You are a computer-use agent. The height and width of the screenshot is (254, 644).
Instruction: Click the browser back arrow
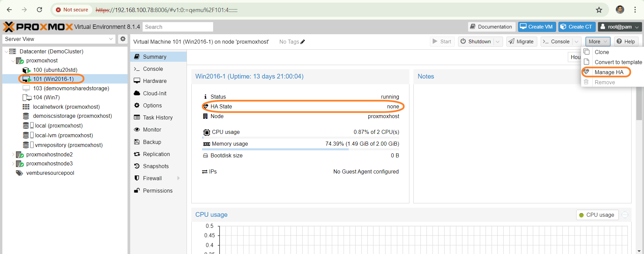(x=9, y=10)
